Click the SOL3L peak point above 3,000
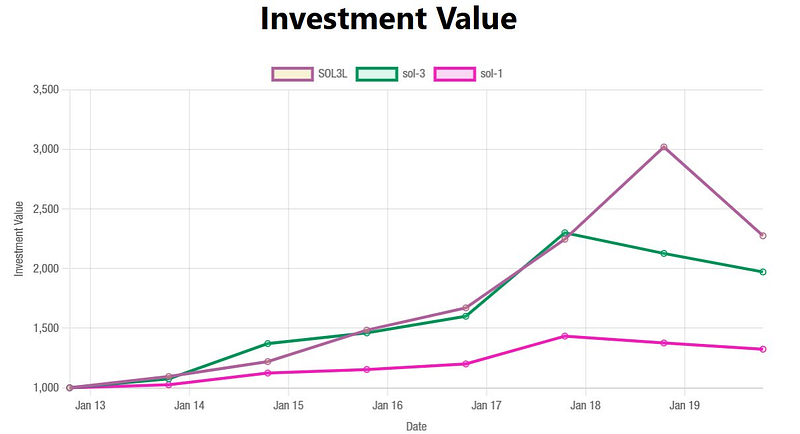The image size is (800, 434). click(x=664, y=148)
